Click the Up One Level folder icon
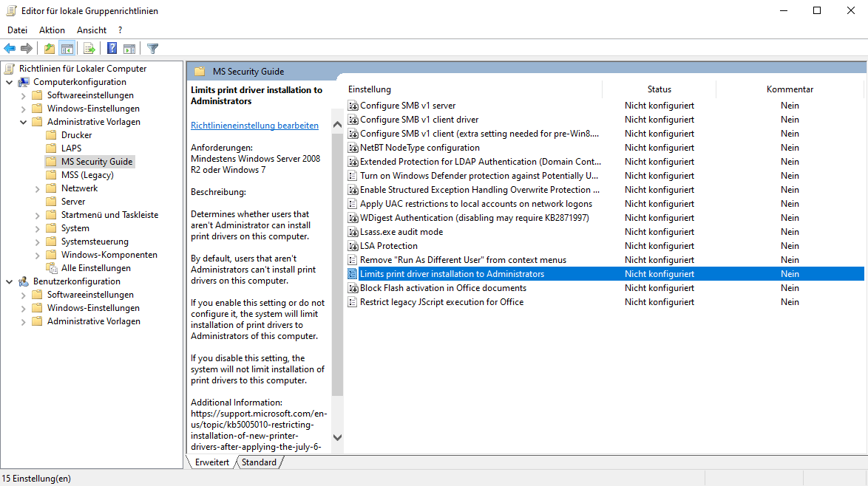 pyautogui.click(x=49, y=49)
